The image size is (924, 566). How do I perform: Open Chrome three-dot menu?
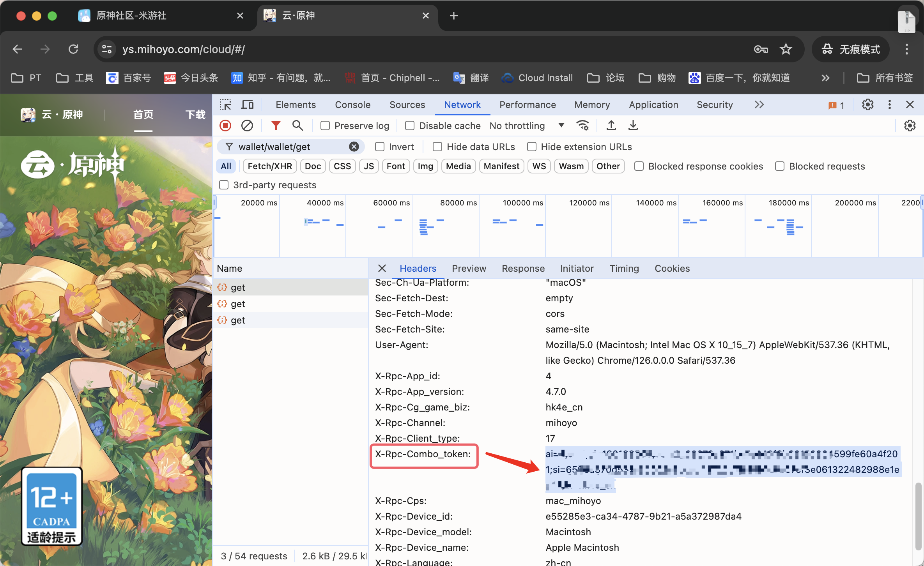906,49
